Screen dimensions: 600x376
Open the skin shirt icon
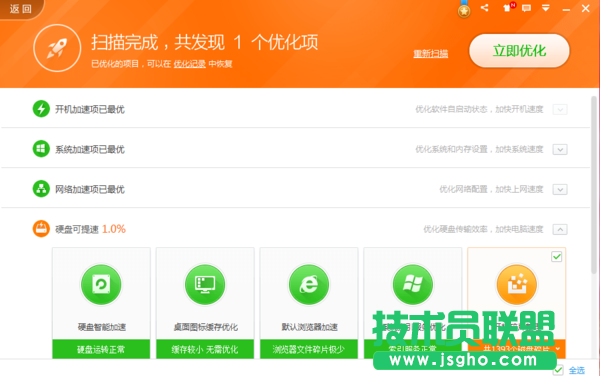click(x=508, y=8)
